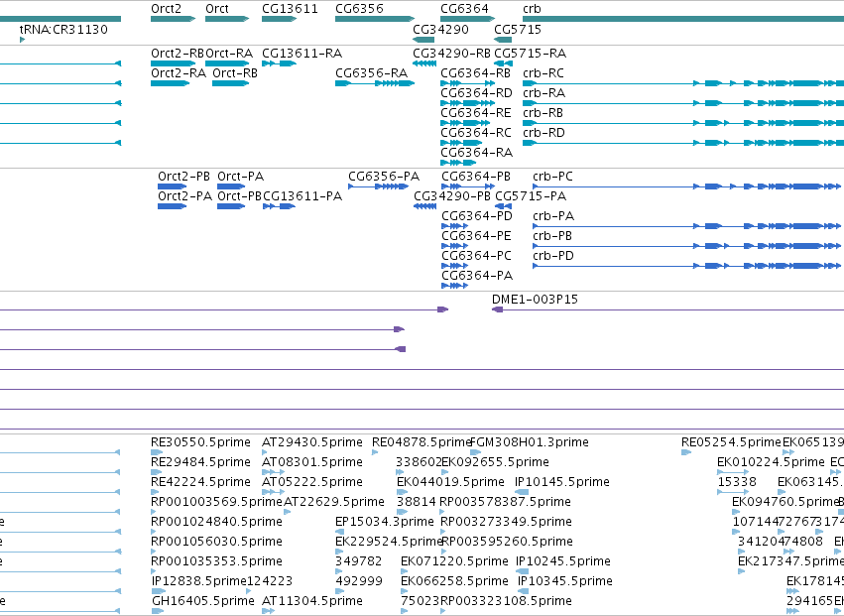Select the CG13611-PA protein label
844x616 pixels.
pos(302,196)
